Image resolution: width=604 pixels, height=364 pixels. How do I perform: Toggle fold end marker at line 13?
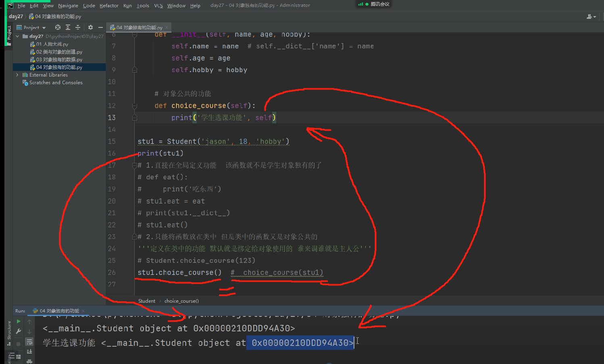click(135, 118)
